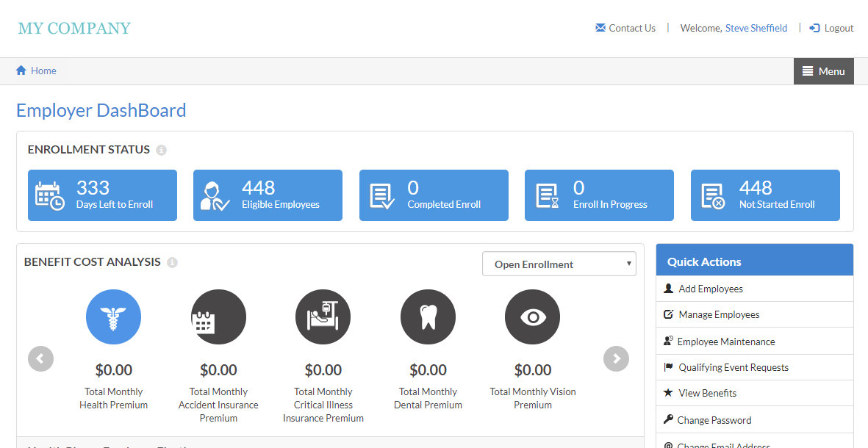Screen dimensions: 868x448
Task: Click the accident insurance calendar icon
Action: click(218, 317)
